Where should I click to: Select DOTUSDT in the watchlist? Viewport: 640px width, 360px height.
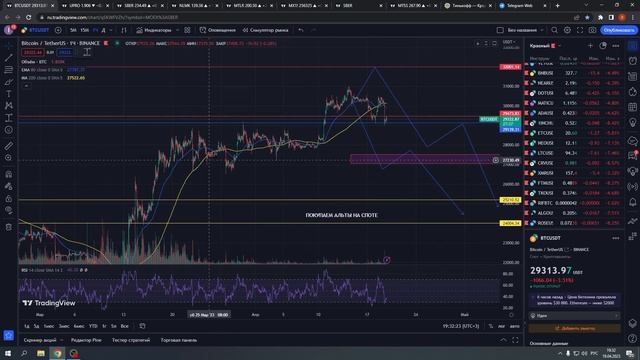coord(574,93)
